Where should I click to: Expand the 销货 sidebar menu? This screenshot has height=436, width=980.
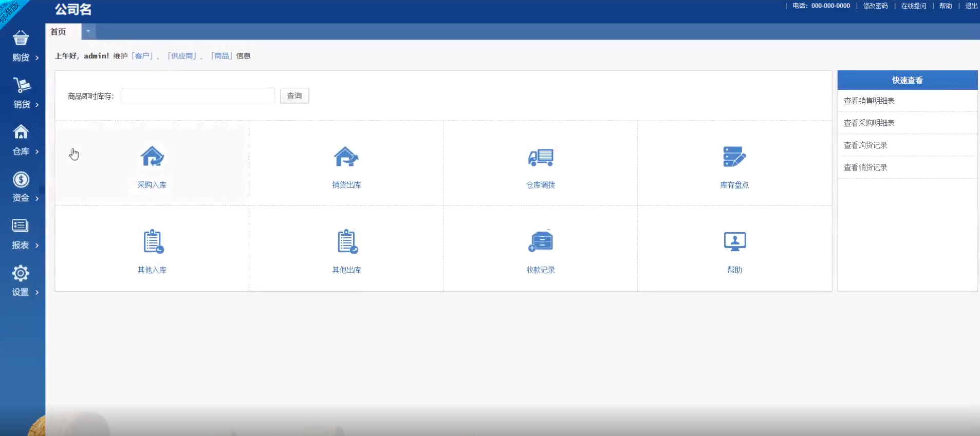pyautogui.click(x=22, y=93)
